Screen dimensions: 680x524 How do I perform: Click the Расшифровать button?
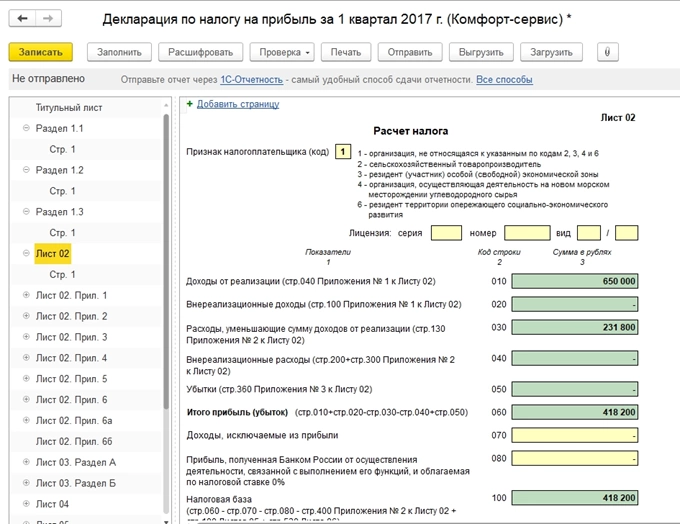(x=201, y=52)
